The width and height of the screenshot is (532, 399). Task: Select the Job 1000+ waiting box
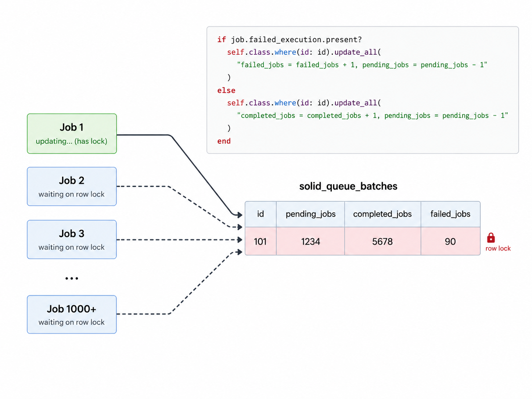tap(72, 314)
